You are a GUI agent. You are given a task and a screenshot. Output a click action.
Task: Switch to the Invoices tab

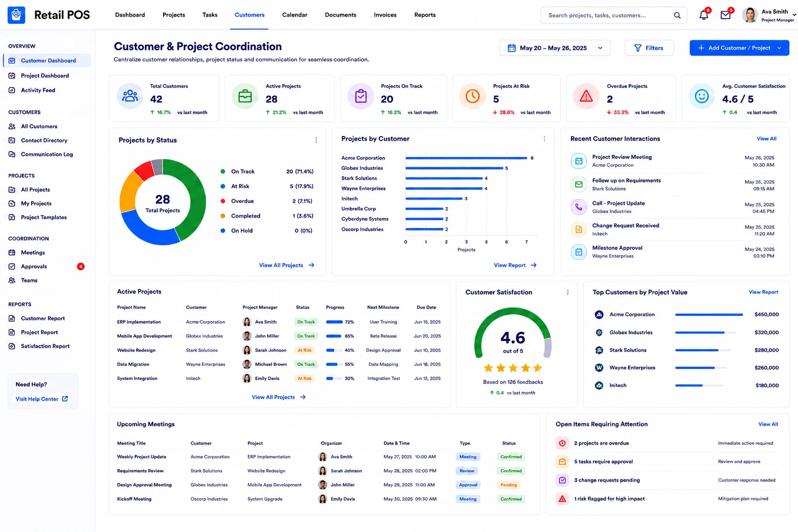[385, 15]
